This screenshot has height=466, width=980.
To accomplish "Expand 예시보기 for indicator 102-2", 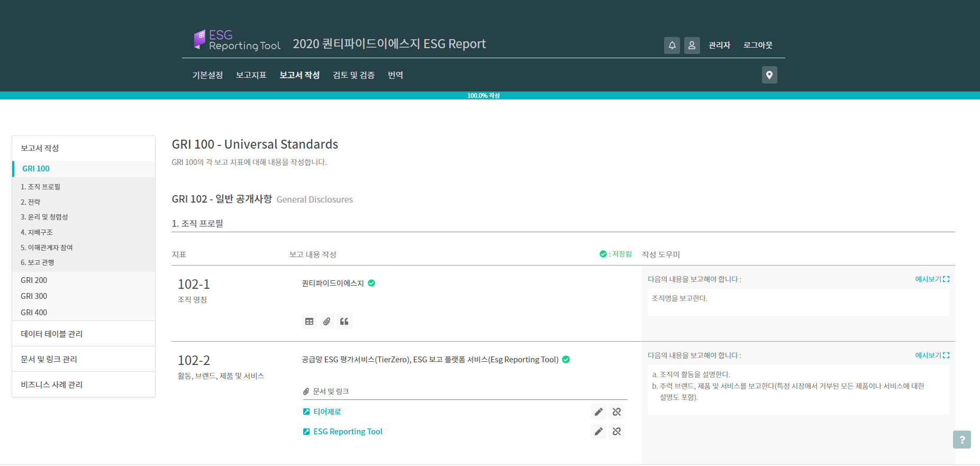I will pyautogui.click(x=932, y=355).
